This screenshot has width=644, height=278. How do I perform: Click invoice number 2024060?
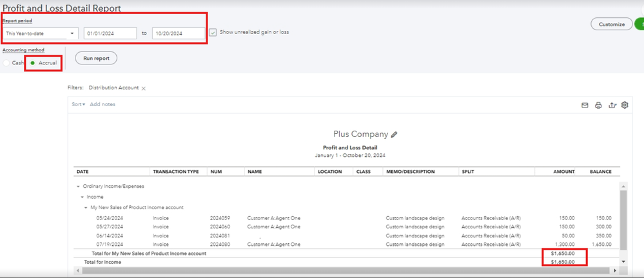point(220,227)
